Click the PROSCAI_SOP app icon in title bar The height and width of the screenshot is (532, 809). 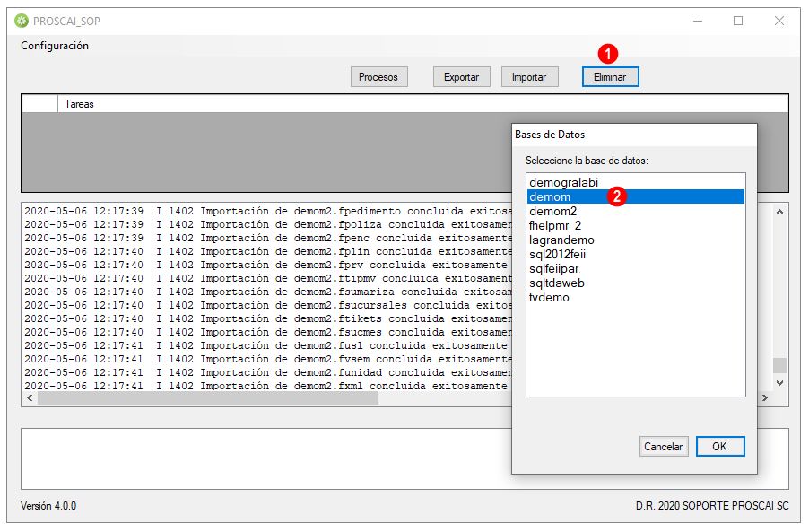(22, 21)
